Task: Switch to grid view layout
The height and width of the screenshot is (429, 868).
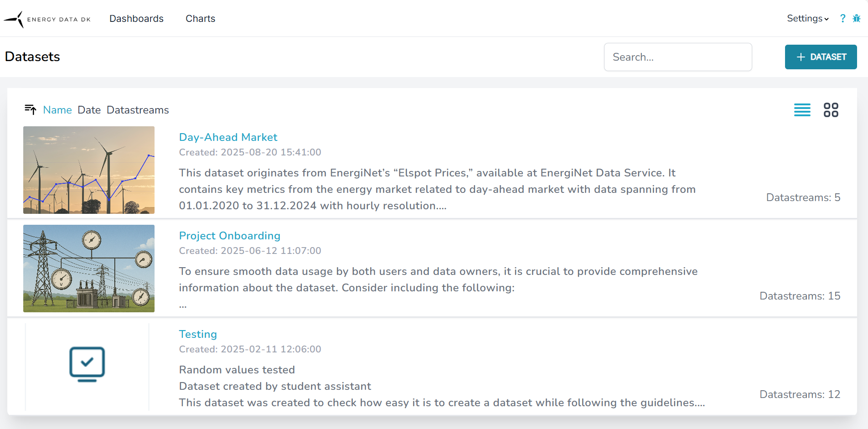Action: pyautogui.click(x=831, y=110)
